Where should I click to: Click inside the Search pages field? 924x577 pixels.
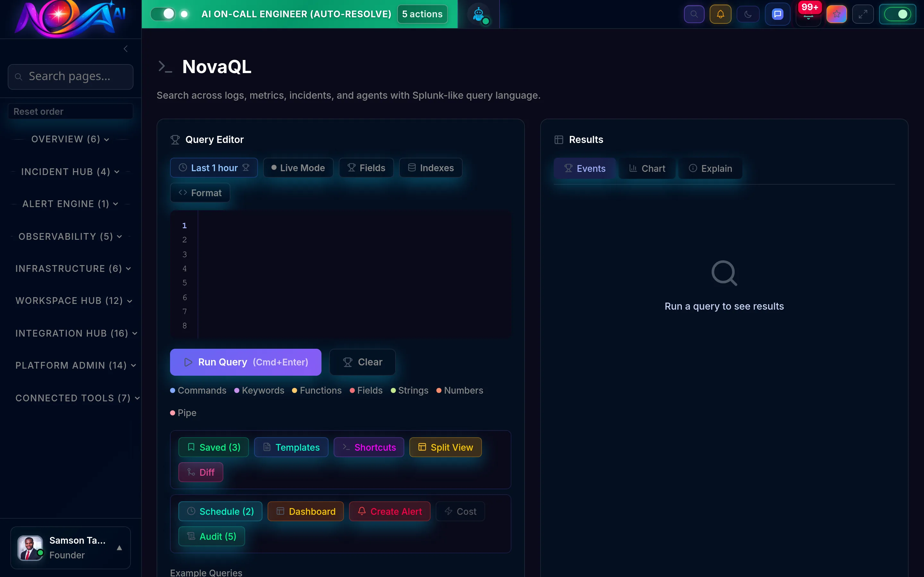point(70,76)
